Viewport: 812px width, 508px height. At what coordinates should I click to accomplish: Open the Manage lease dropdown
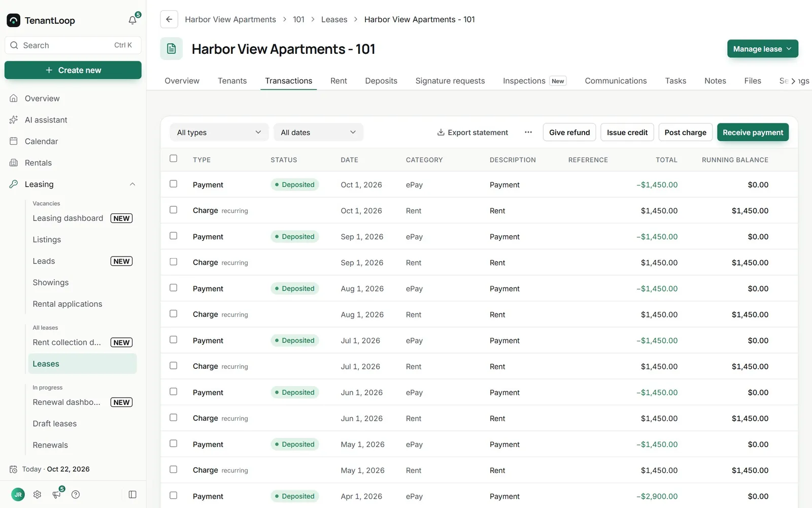coord(762,49)
